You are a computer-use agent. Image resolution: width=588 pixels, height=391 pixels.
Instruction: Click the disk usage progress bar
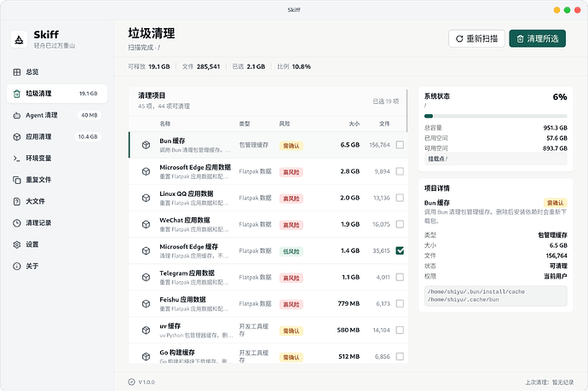pyautogui.click(x=496, y=116)
